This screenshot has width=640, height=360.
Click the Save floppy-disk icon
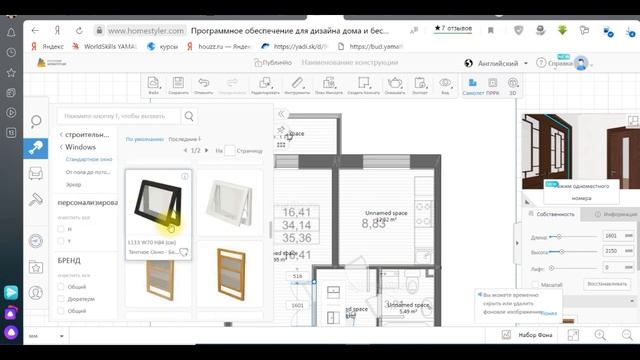pos(178,85)
